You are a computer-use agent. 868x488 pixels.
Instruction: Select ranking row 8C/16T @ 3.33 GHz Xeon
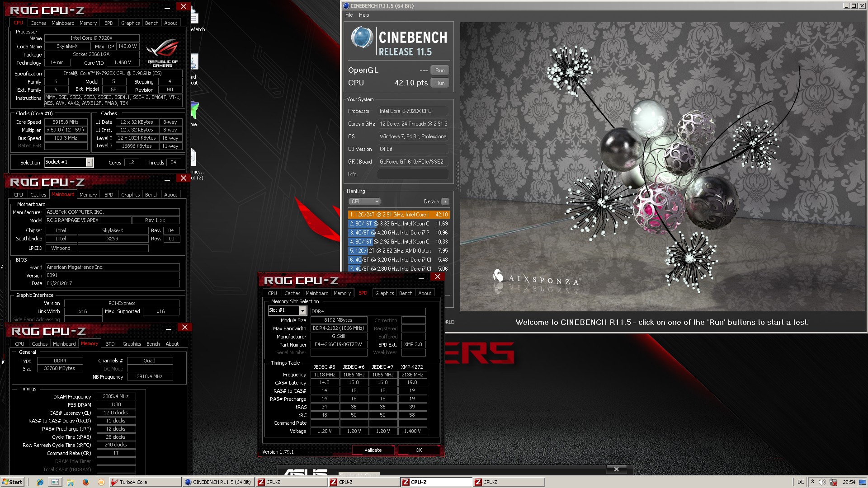click(x=399, y=224)
